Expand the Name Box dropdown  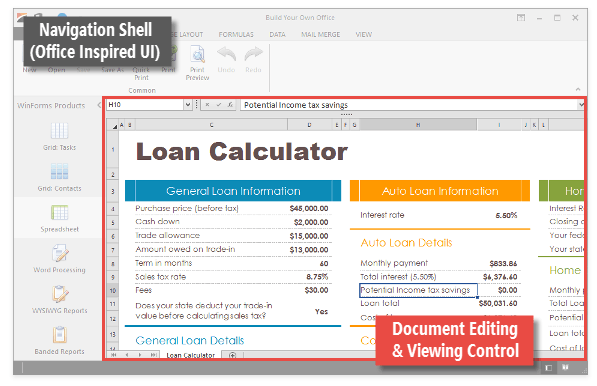click(188, 105)
